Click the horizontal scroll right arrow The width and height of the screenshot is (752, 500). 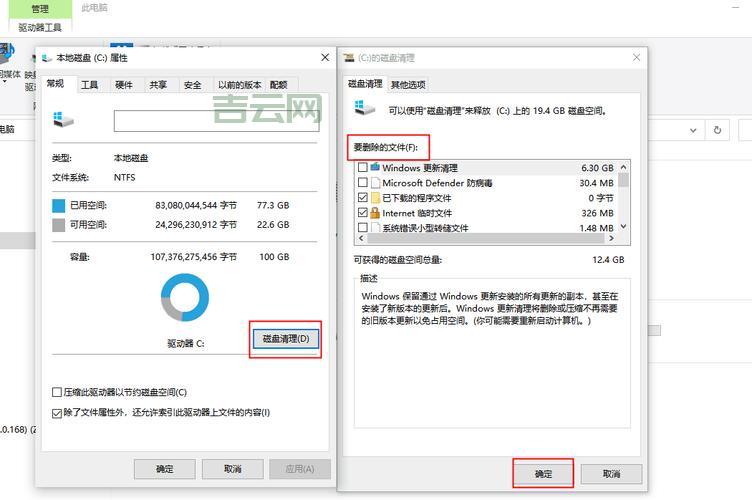point(611,238)
